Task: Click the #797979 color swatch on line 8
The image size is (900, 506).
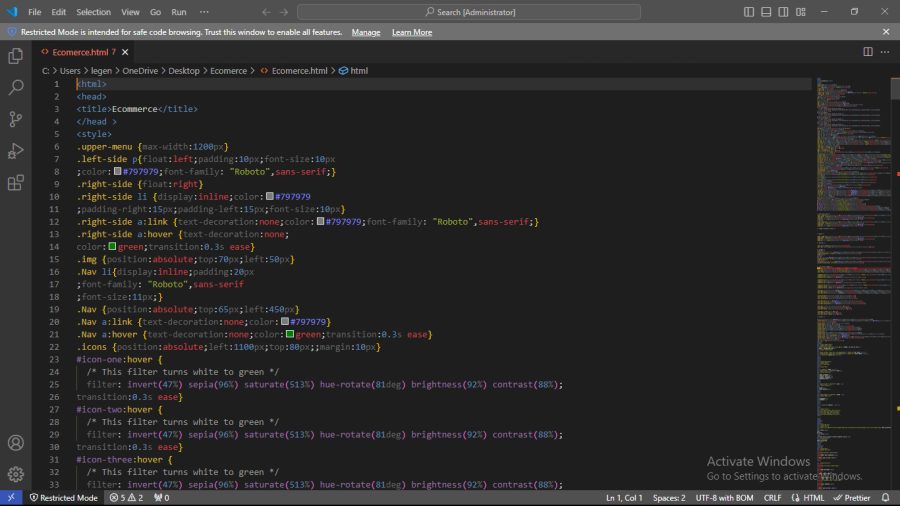Action: 117,171
